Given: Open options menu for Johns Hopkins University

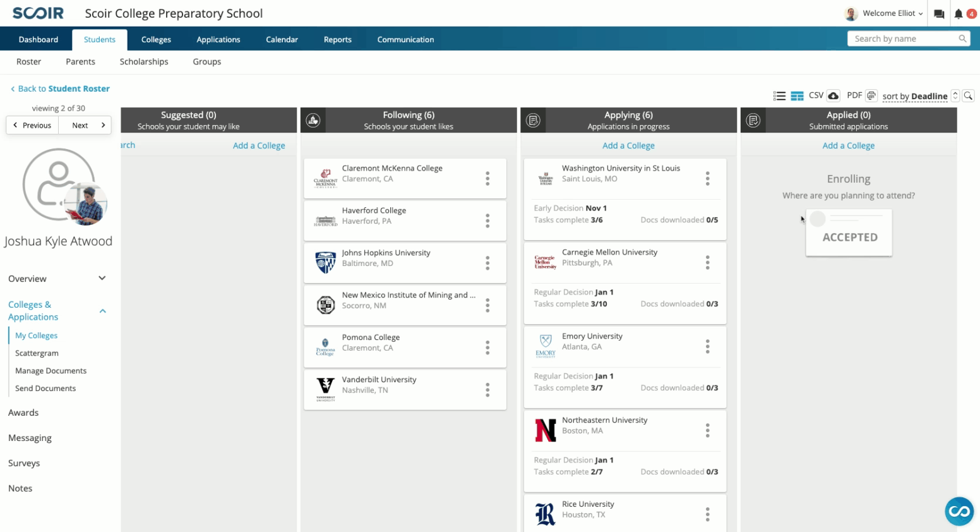Looking at the screenshot, I should pyautogui.click(x=487, y=263).
